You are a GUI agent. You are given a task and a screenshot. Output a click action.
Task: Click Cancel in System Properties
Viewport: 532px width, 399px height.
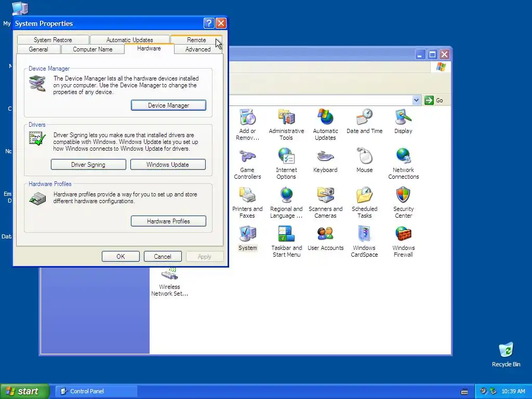[x=163, y=257]
